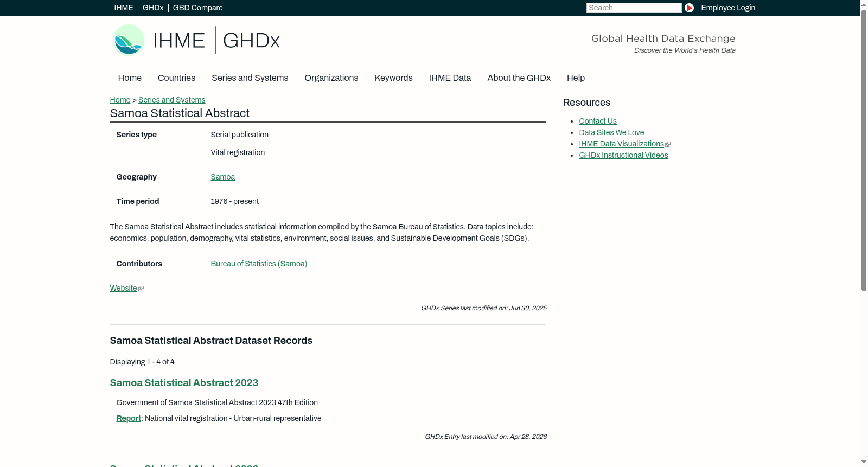868x467 pixels.
Task: Open GHDx Instructional Videos link
Action: (623, 155)
